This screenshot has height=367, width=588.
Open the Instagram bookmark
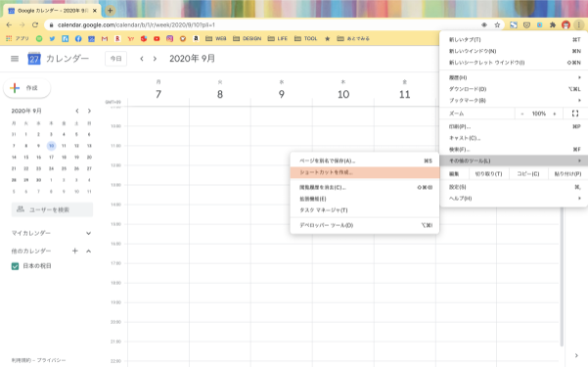pyautogui.click(x=170, y=38)
